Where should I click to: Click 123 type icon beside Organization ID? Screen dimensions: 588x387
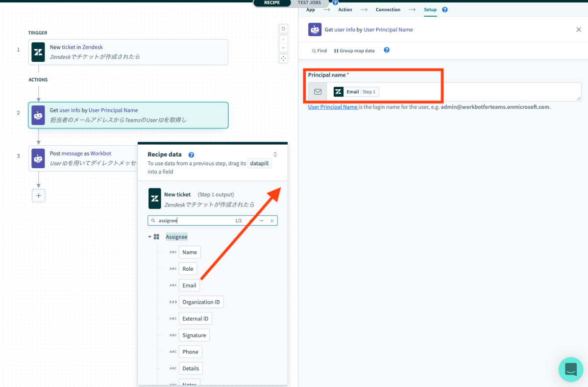tap(173, 302)
